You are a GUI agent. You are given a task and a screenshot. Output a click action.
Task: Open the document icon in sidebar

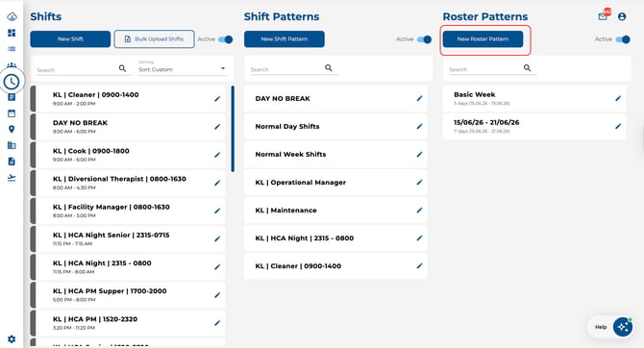pyautogui.click(x=12, y=162)
